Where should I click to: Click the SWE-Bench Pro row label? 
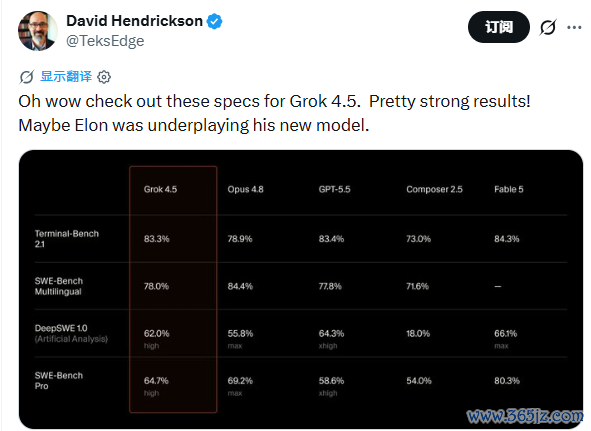point(58,380)
